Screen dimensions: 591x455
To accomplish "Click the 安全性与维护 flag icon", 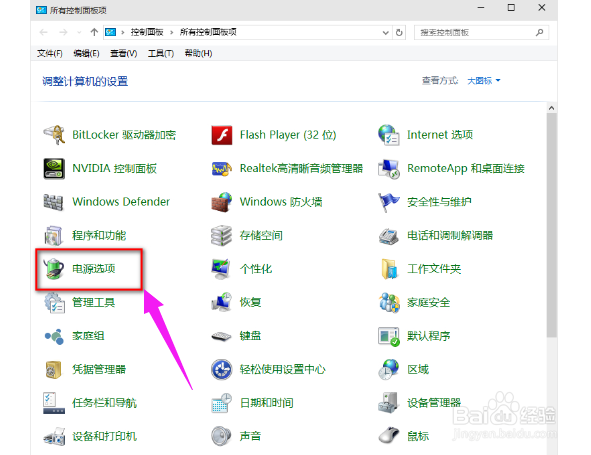I will (389, 202).
